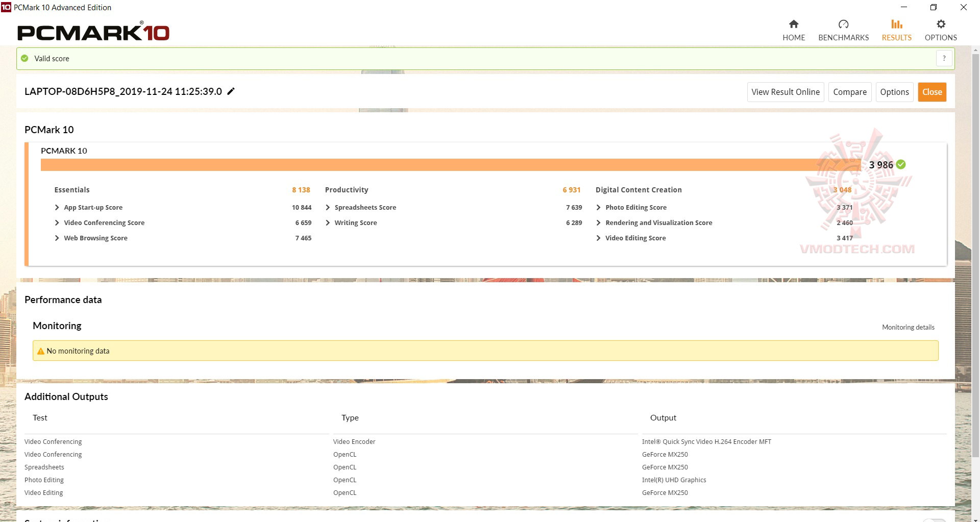Click the overall score 3 986

(881, 165)
